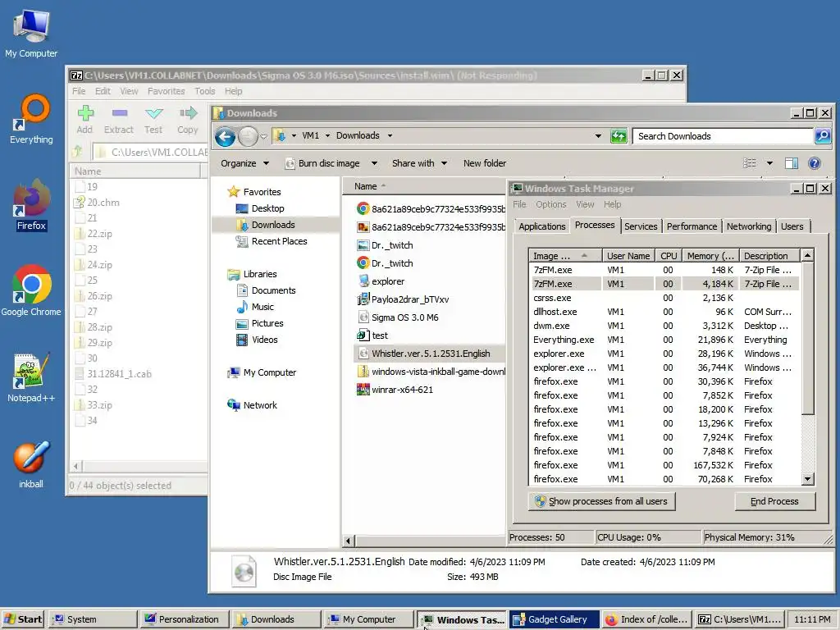Image resolution: width=840 pixels, height=630 pixels.
Task: Click Show processes from all users
Action: [601, 501]
